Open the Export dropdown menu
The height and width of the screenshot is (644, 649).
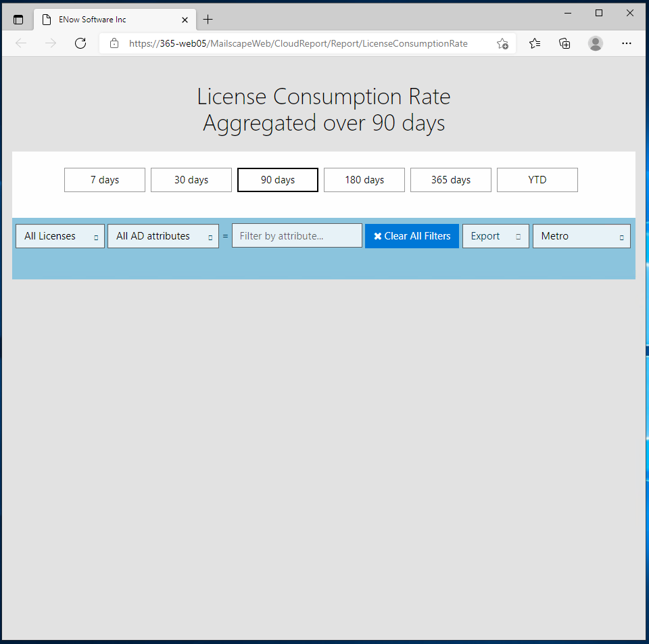[496, 236]
